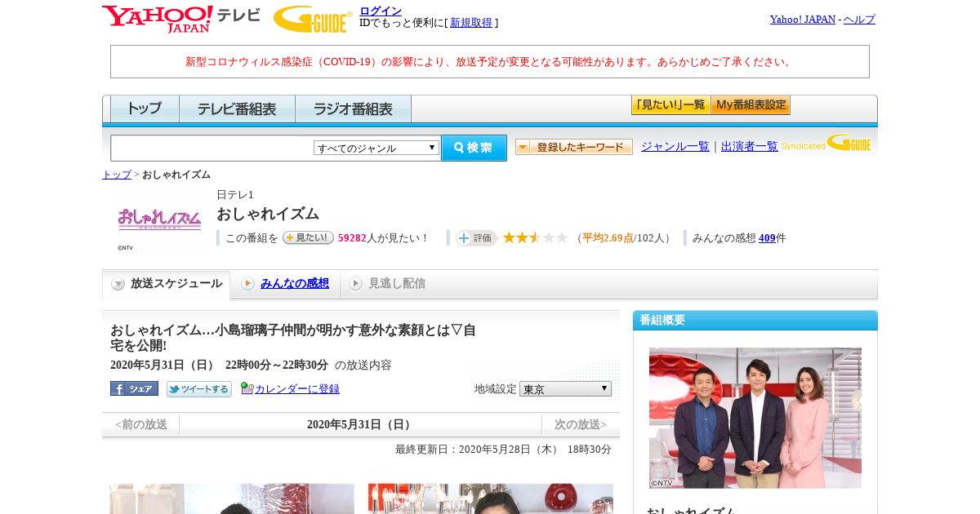Click the calendar icon before カレンダーに登録
The width and height of the screenshot is (980, 514).
(x=247, y=388)
